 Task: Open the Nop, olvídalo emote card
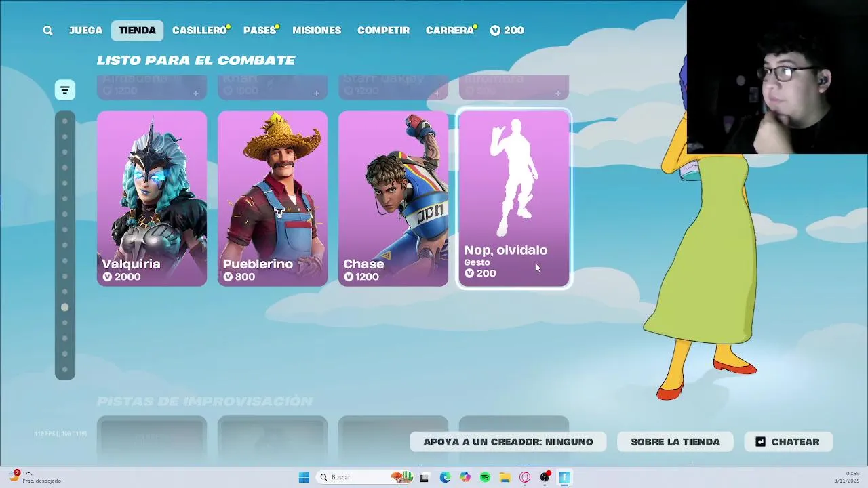click(514, 199)
